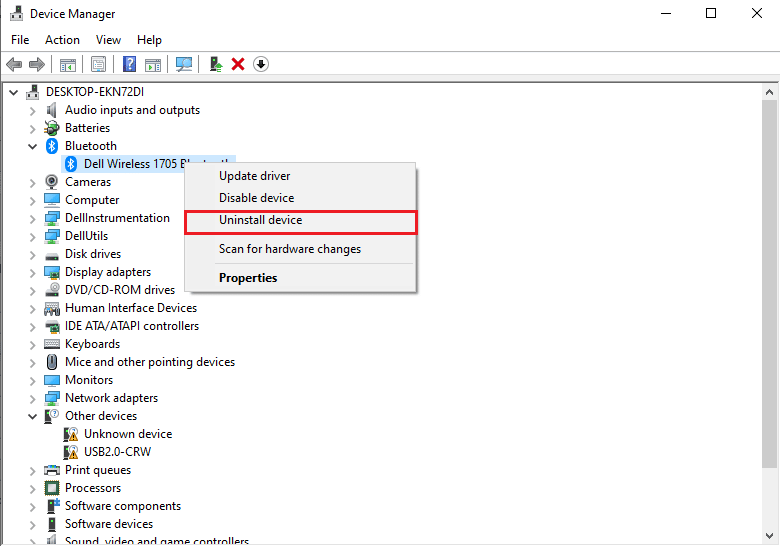The height and width of the screenshot is (546, 780).
Task: Expand IDE ATA/ATAPI controllers chevron
Action: click(33, 326)
